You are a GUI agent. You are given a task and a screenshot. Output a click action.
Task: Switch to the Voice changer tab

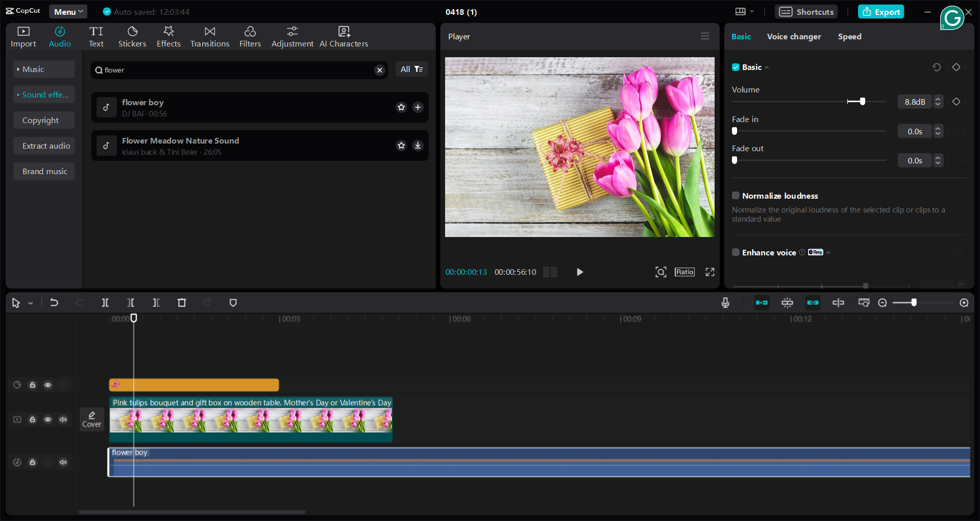pos(794,37)
